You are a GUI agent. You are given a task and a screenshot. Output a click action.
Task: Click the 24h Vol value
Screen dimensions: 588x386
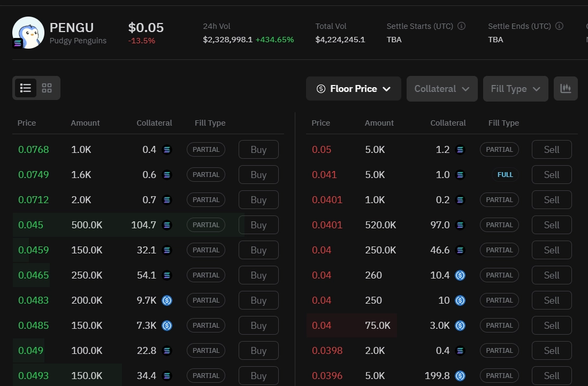pos(227,39)
